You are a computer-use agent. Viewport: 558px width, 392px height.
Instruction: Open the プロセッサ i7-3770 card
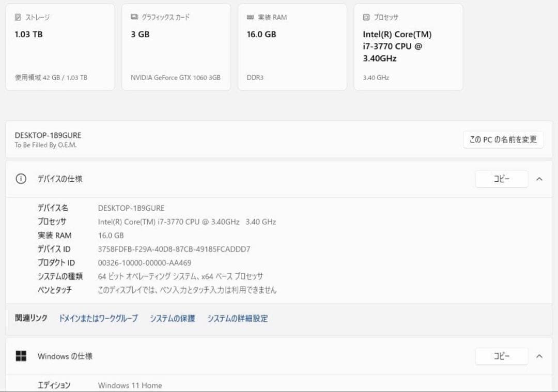(x=409, y=47)
